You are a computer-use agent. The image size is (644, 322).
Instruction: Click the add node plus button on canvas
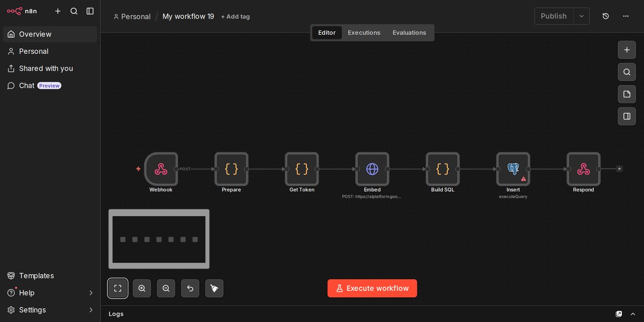pyautogui.click(x=627, y=50)
